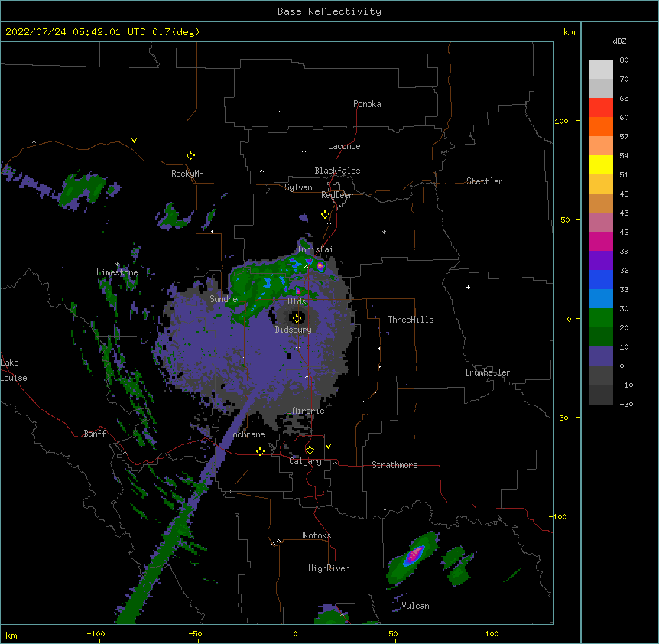Click the Limestone label
Image resolution: width=659 pixels, height=644 pixels.
tap(117, 272)
